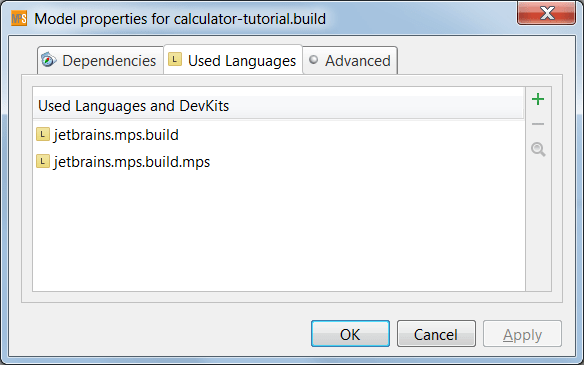Select the Used Languages tab
584x365 pixels.
click(x=233, y=60)
